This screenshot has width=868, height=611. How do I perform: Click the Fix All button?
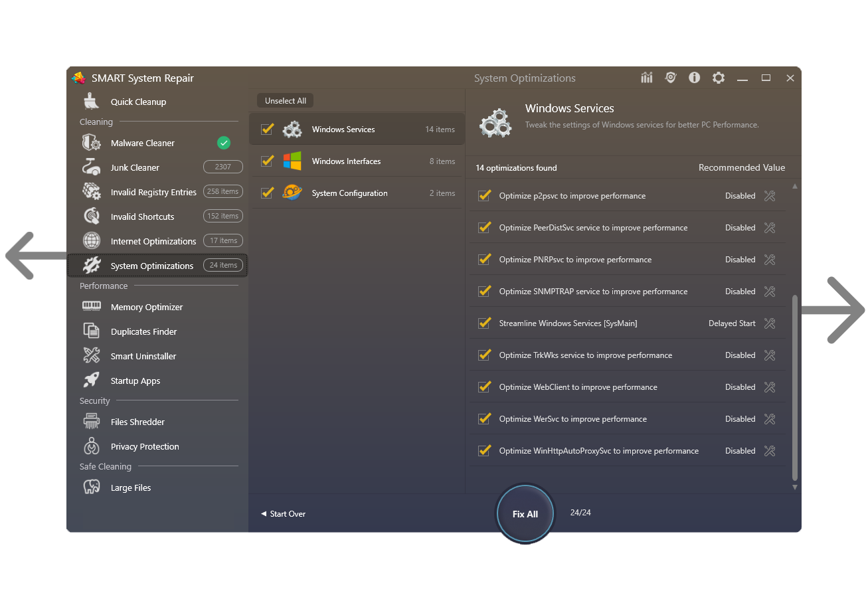525,514
